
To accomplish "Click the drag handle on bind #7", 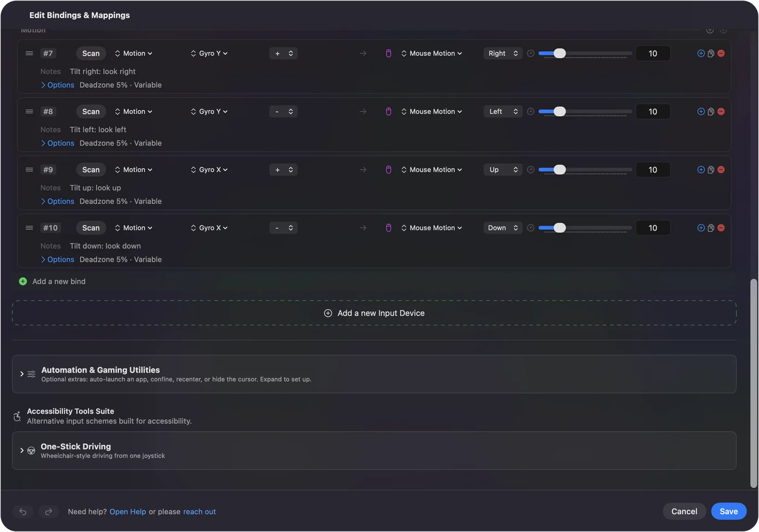I will 29,53.
